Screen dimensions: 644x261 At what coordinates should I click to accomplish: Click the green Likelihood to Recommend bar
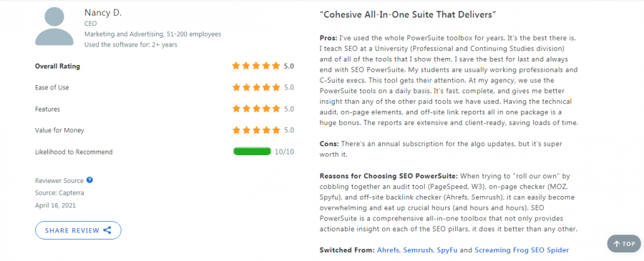252,152
